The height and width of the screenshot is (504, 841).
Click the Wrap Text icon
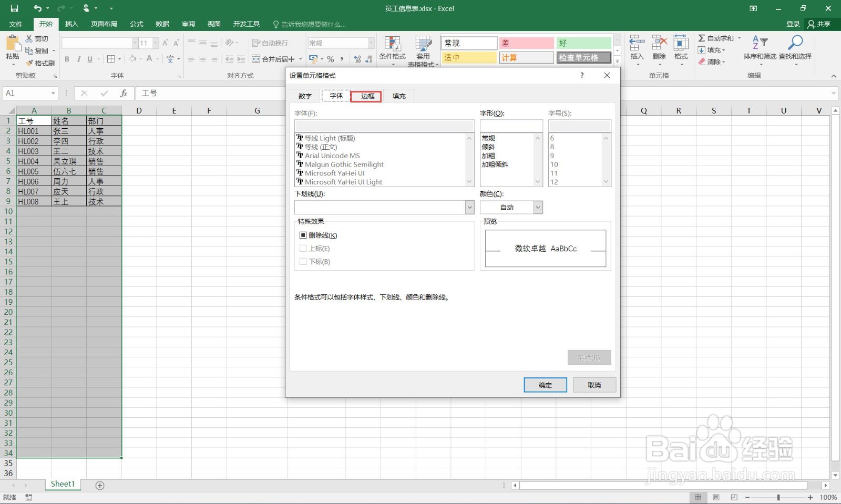pyautogui.click(x=256, y=43)
